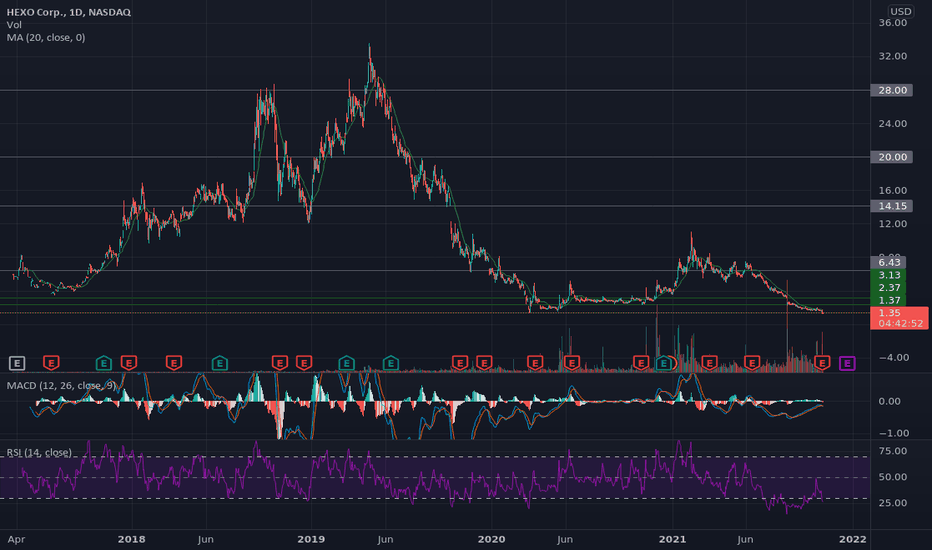The width and height of the screenshot is (932, 550).
Task: Click green earnings marker above the 2021 label
Action: click(663, 362)
